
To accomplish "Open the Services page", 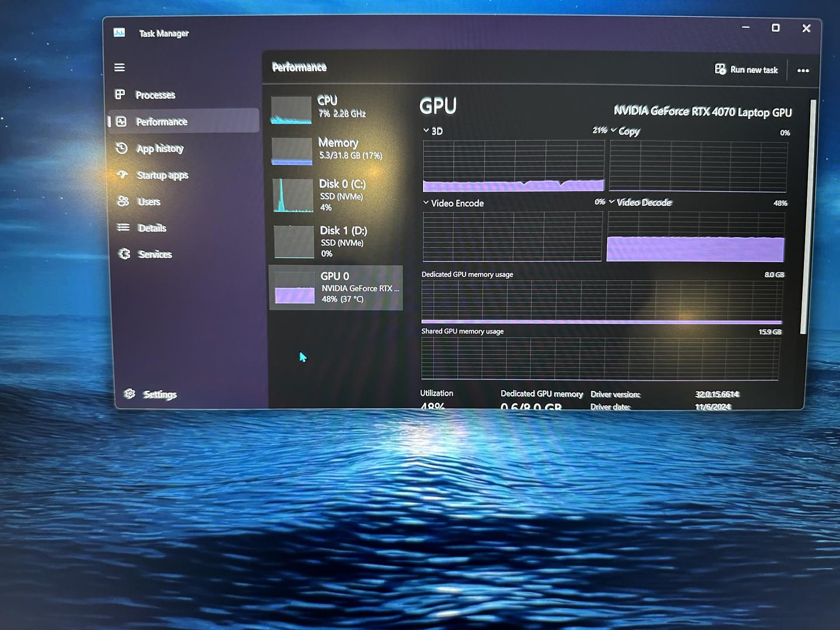I will [x=186, y=254].
